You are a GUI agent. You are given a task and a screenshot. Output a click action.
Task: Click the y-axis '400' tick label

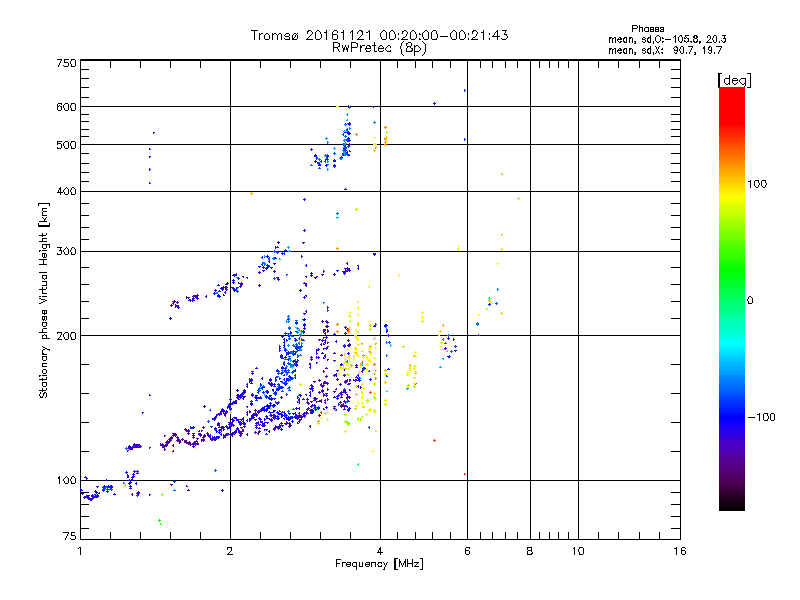[66, 192]
